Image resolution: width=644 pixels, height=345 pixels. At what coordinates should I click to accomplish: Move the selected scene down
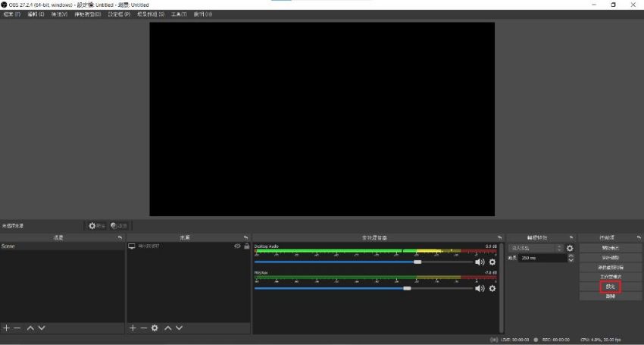tap(42, 328)
